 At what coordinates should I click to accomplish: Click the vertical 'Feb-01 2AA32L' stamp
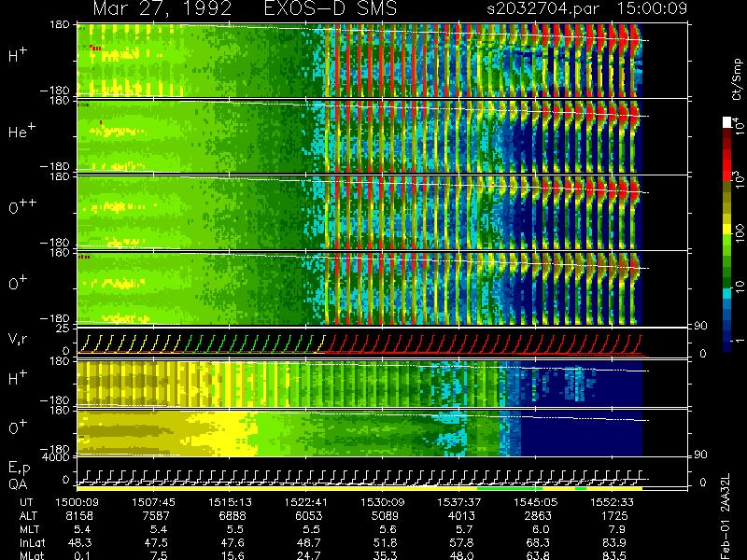[x=726, y=516]
